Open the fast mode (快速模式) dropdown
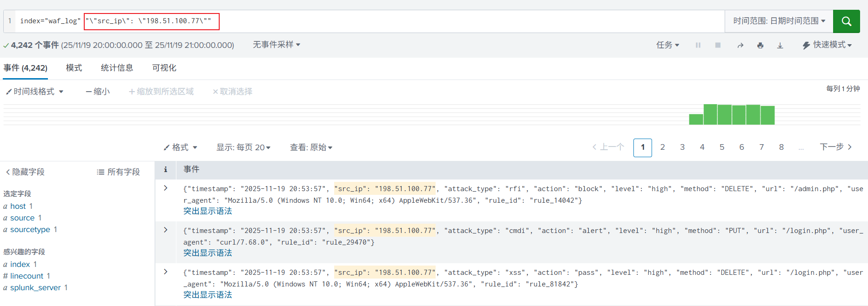The width and height of the screenshot is (868, 306). (827, 45)
